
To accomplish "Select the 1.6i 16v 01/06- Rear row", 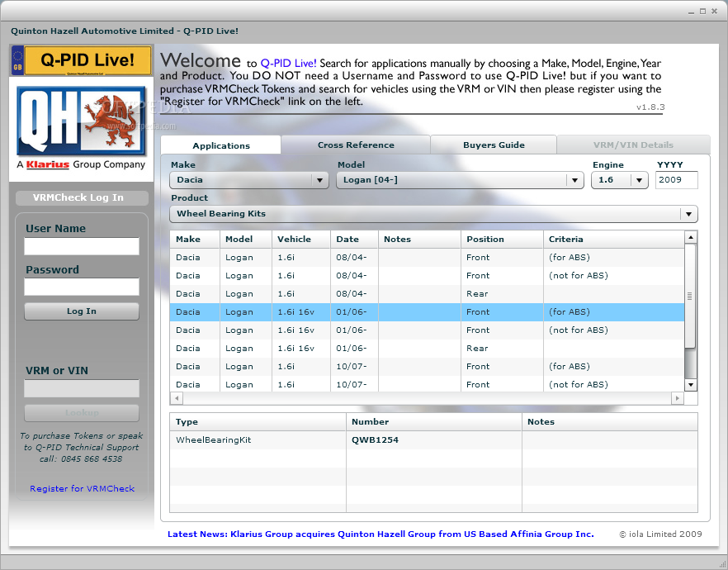I will pyautogui.click(x=428, y=349).
